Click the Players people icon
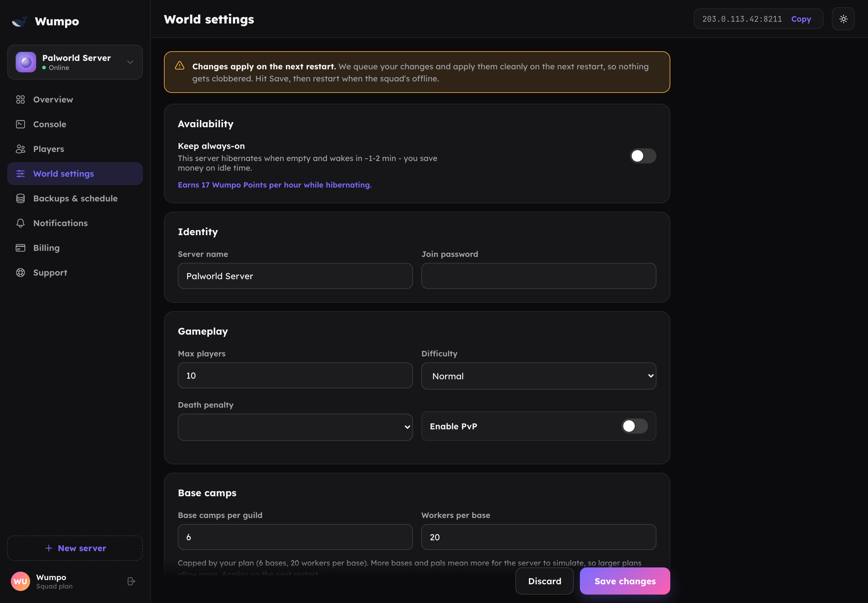Screen dimensions: 868x603 coord(20,149)
